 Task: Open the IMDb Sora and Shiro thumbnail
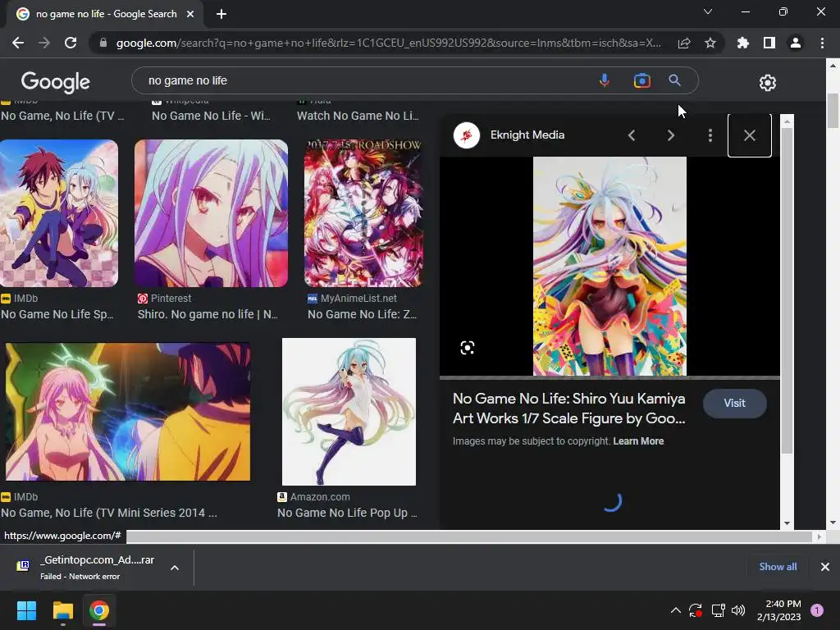[59, 213]
